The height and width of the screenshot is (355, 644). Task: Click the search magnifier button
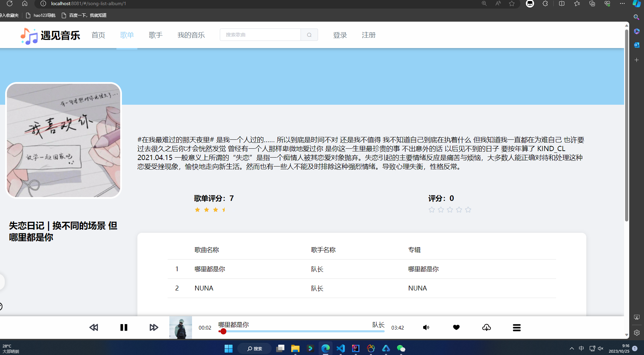(x=309, y=35)
